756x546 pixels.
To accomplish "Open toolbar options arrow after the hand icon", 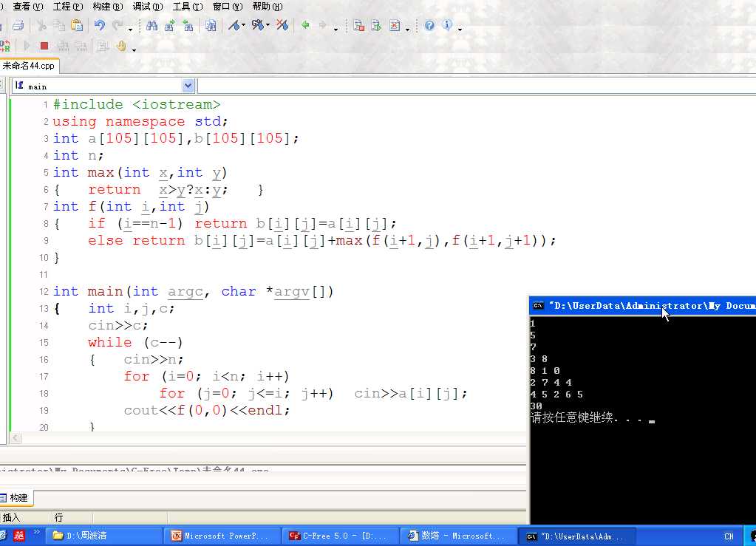I will point(134,50).
